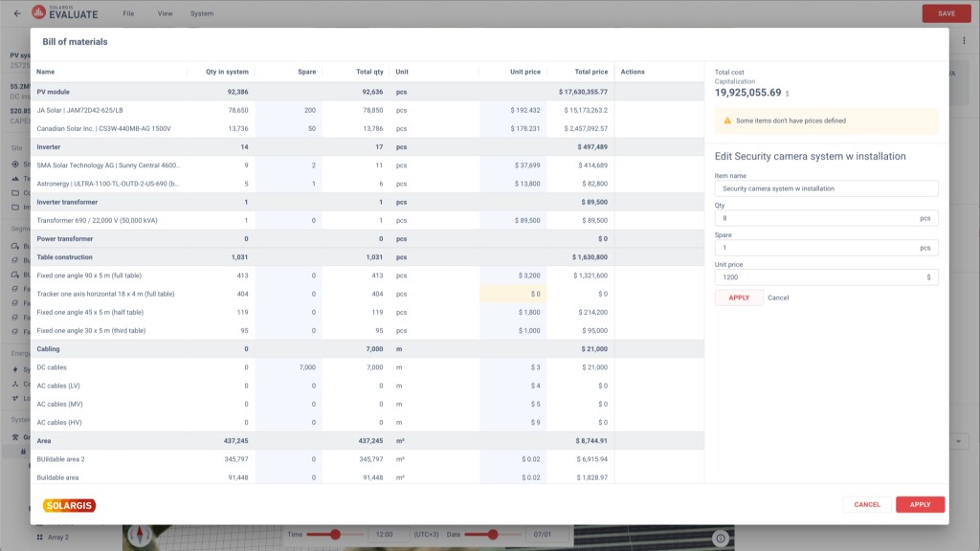
Task: Click the SOLARGIS badge in the dialog footer
Action: click(68, 504)
